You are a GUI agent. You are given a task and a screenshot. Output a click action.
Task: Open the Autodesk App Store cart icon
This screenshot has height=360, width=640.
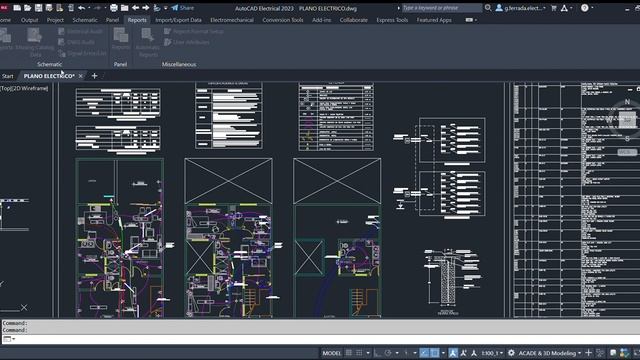tap(554, 8)
